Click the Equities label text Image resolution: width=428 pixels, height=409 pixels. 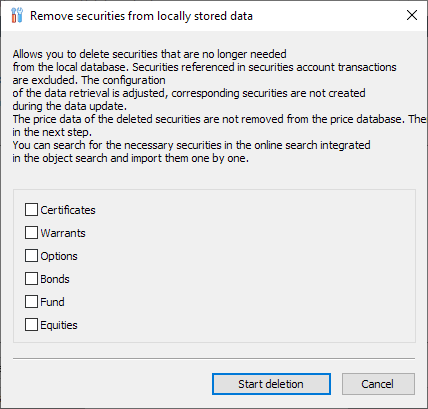(x=59, y=325)
